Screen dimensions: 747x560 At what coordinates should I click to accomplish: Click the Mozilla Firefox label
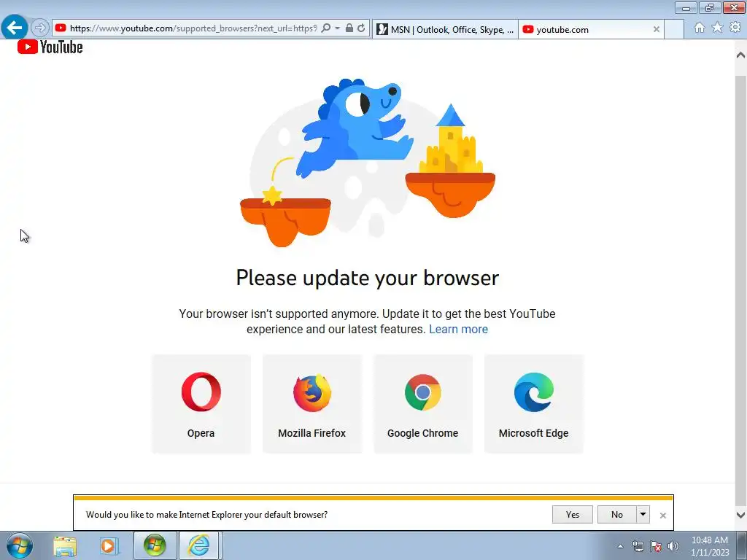(312, 433)
